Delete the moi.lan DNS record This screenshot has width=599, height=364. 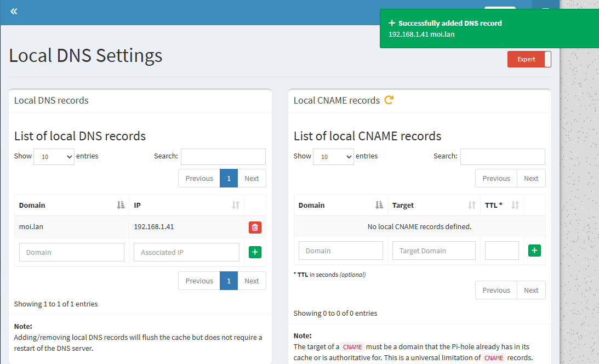255,227
